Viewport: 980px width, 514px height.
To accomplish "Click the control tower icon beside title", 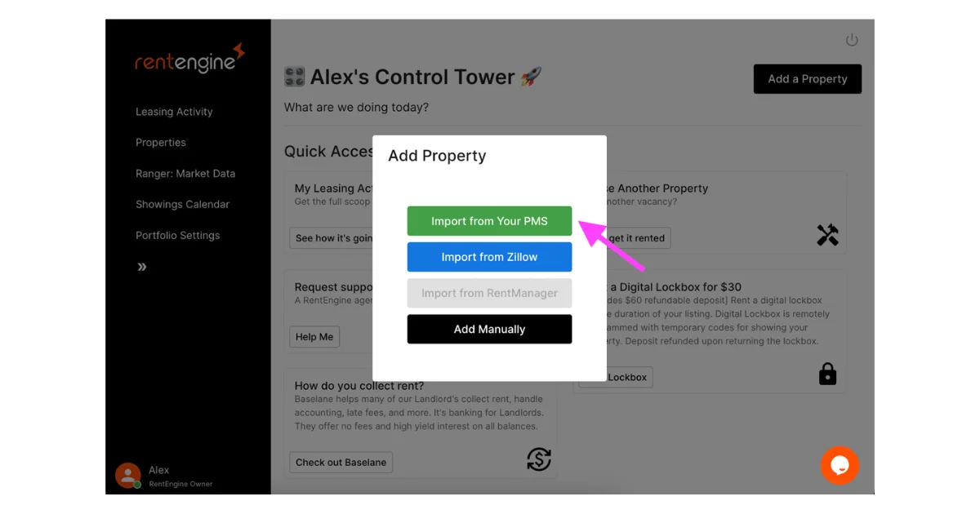I will click(294, 78).
